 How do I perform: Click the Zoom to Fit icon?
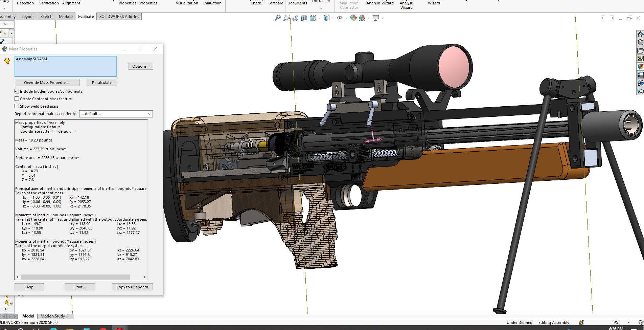pos(277,18)
